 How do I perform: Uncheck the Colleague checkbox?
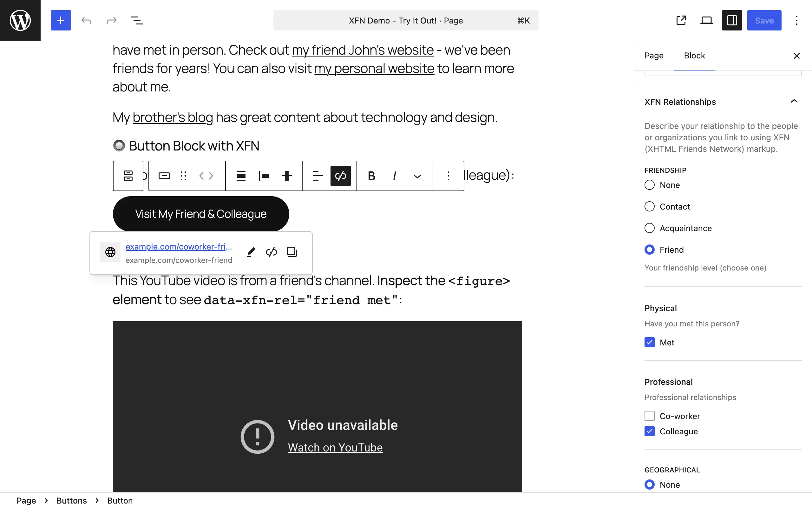650,431
